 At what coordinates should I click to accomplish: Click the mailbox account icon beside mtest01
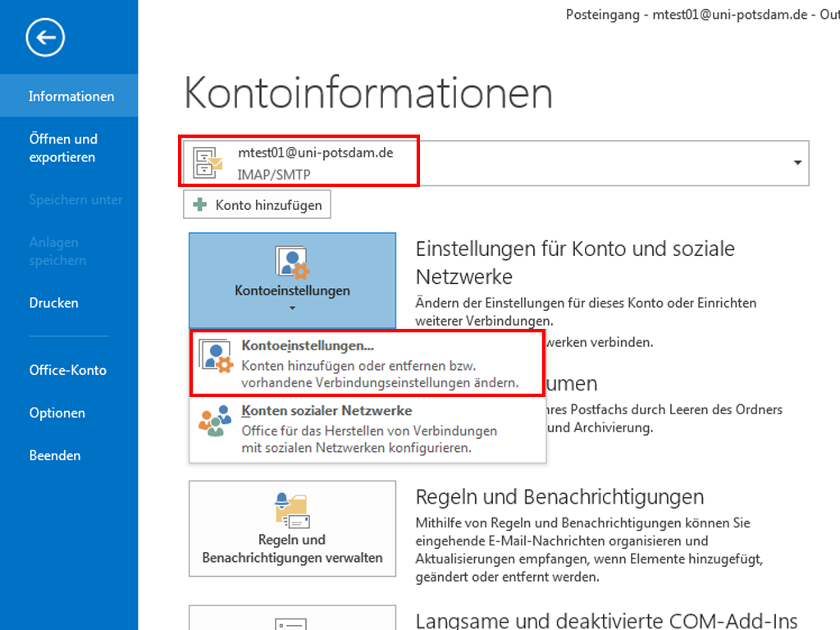(208, 162)
